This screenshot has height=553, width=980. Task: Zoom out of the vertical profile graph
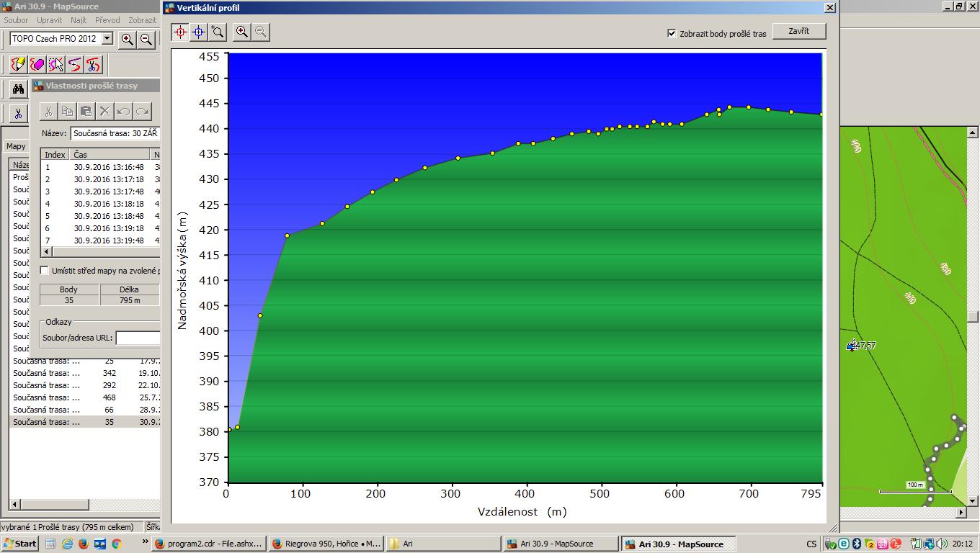coord(261,32)
